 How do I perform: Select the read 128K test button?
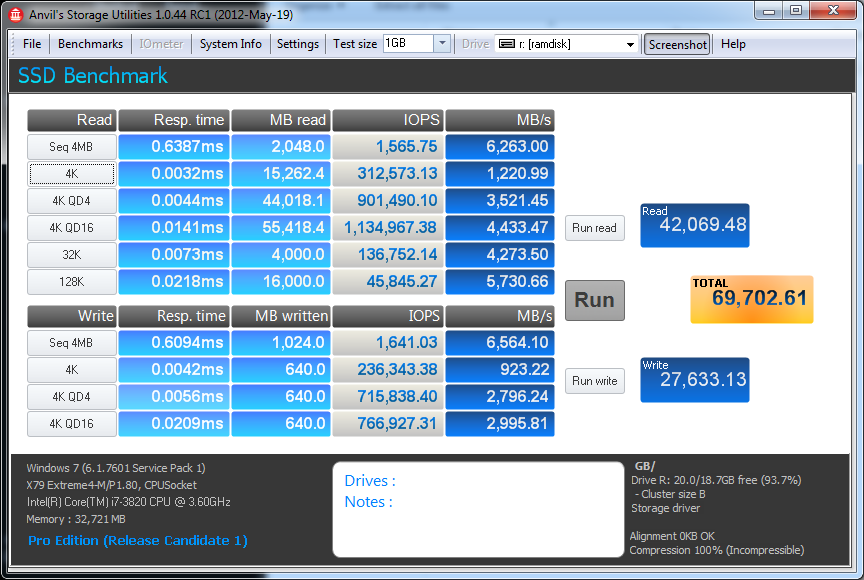click(x=71, y=282)
